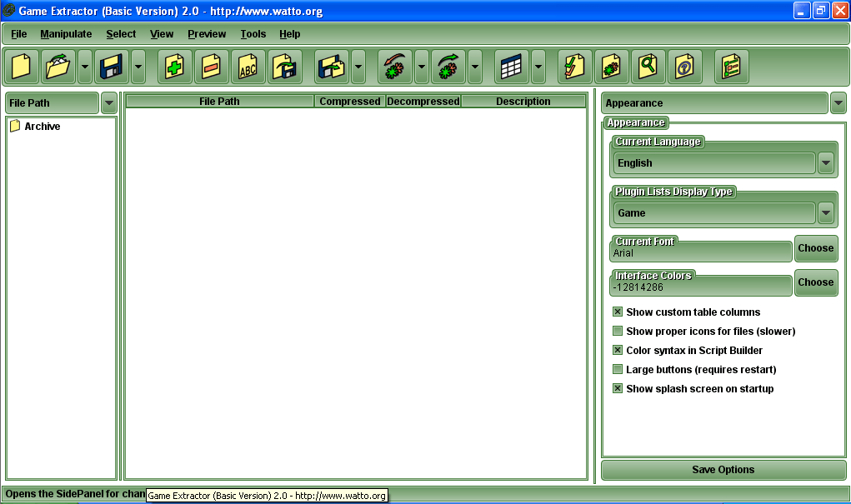Click the Undo red arrow icon

[x=394, y=67]
